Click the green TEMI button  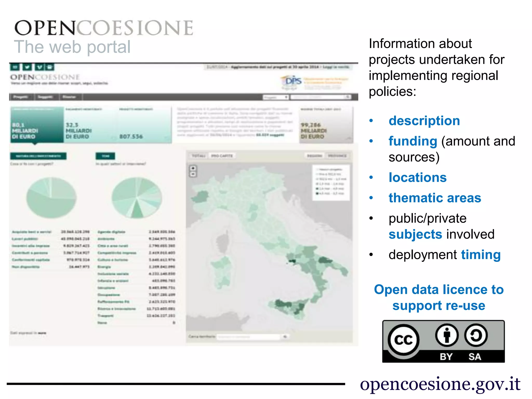(105, 156)
